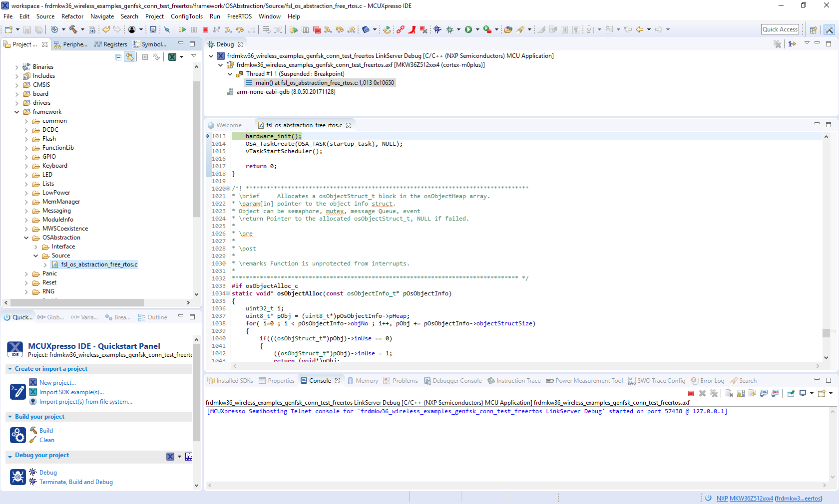
Task: Toggle Link with Editor in Project Explorer
Action: tap(130, 57)
